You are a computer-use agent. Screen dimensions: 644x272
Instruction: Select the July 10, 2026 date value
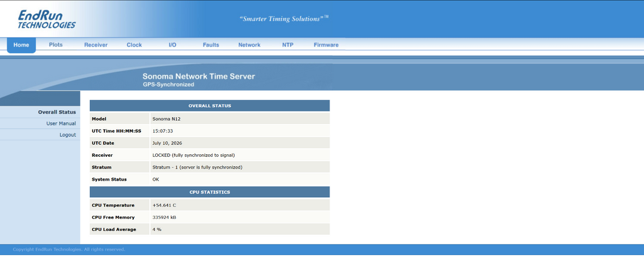click(167, 144)
